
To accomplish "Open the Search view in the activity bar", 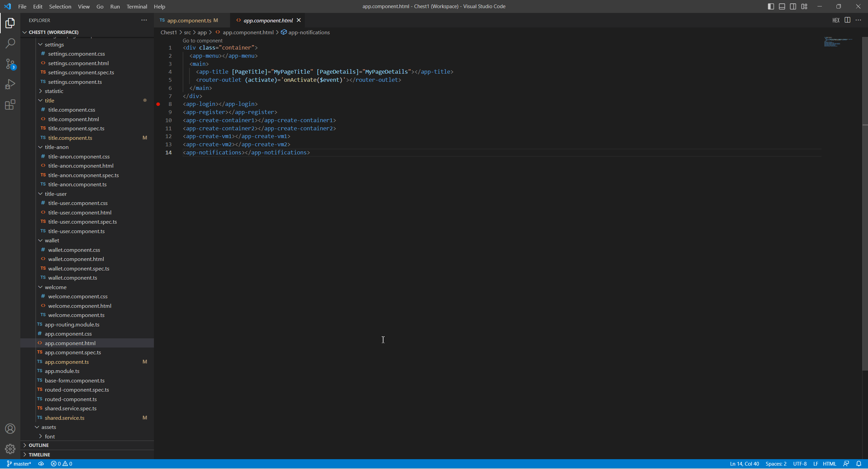I will (10, 43).
